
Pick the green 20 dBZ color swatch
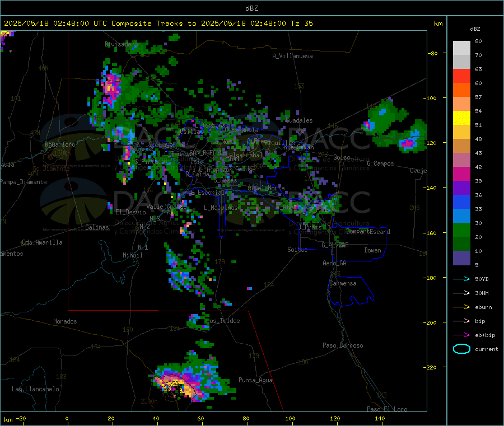pyautogui.click(x=461, y=230)
